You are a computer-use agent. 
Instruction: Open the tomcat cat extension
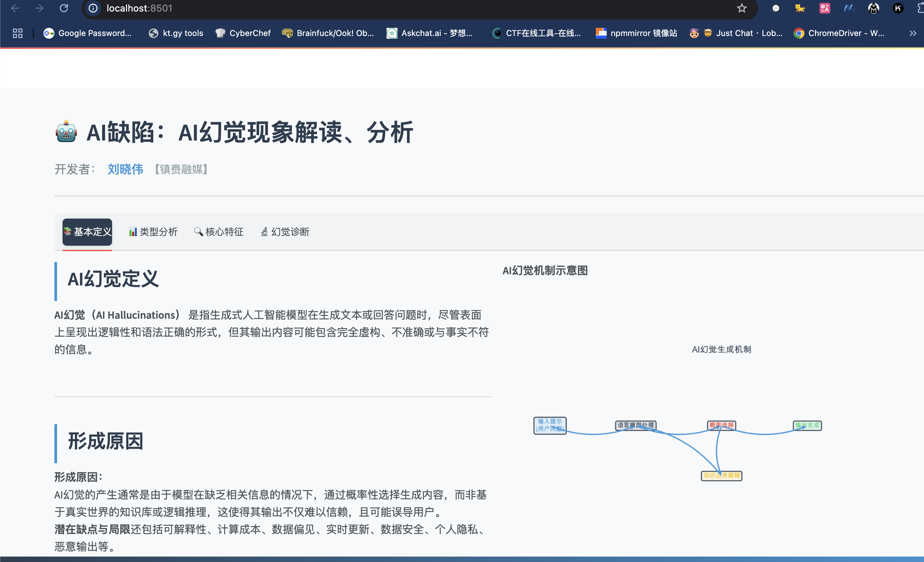(800, 8)
